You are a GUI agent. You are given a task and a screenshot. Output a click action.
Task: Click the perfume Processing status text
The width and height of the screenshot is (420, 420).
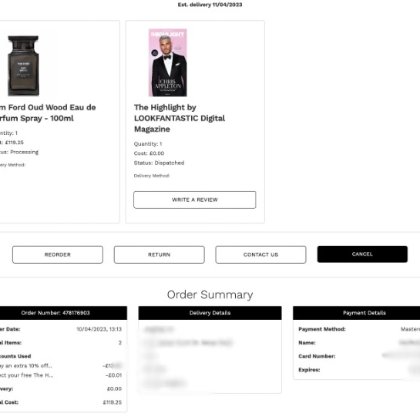[24, 152]
